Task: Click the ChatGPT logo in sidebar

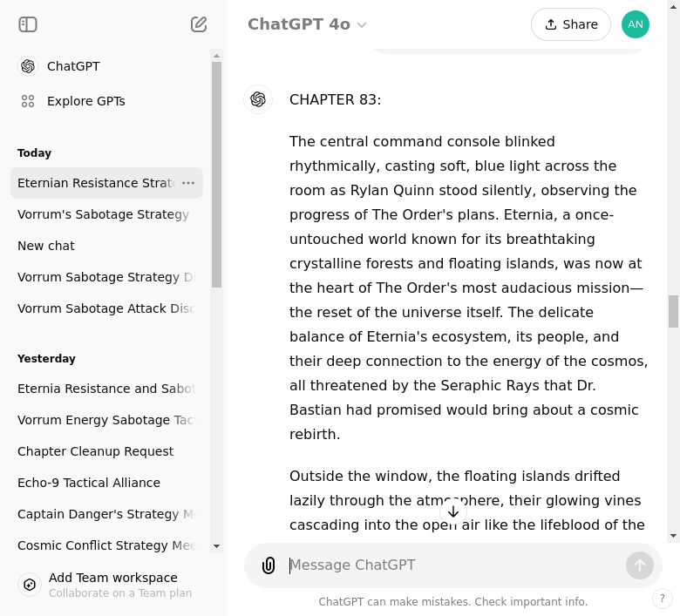Action: [28, 66]
